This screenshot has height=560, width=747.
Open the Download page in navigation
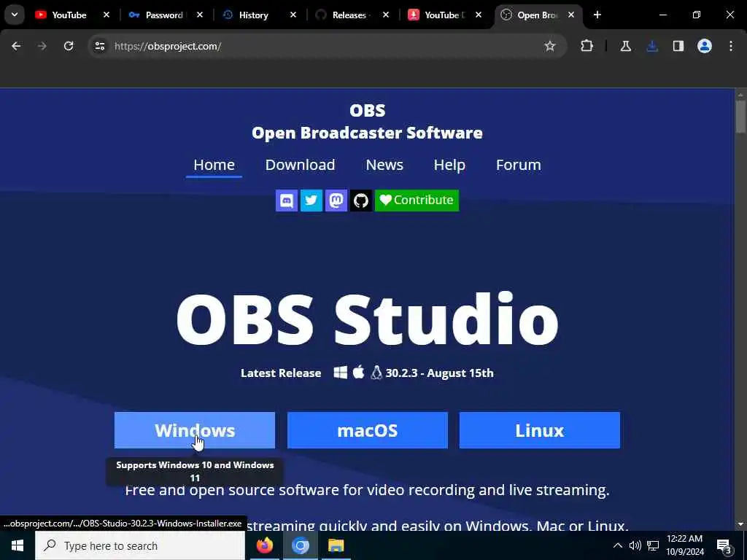[300, 165]
